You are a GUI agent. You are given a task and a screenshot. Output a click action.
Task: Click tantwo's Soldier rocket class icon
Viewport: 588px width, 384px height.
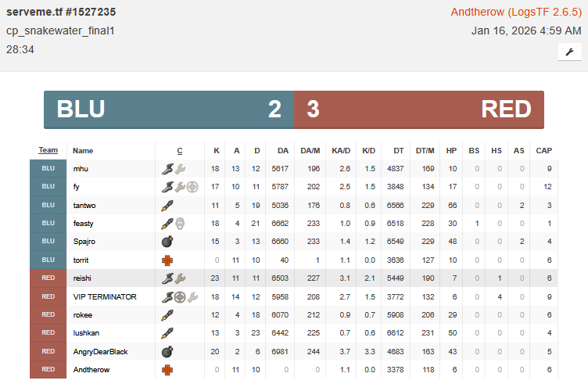coord(167,205)
